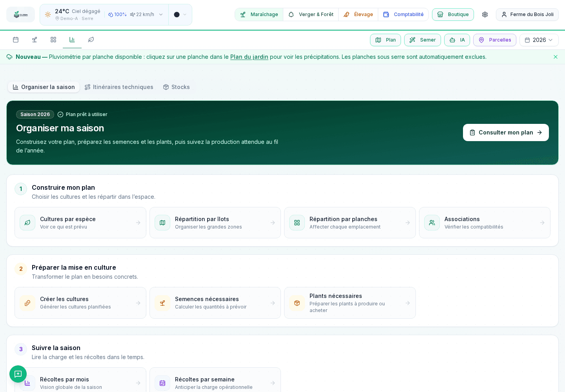The height and width of the screenshot is (392, 565).
Task: Switch to Comptabilité module
Action: (x=403, y=15)
